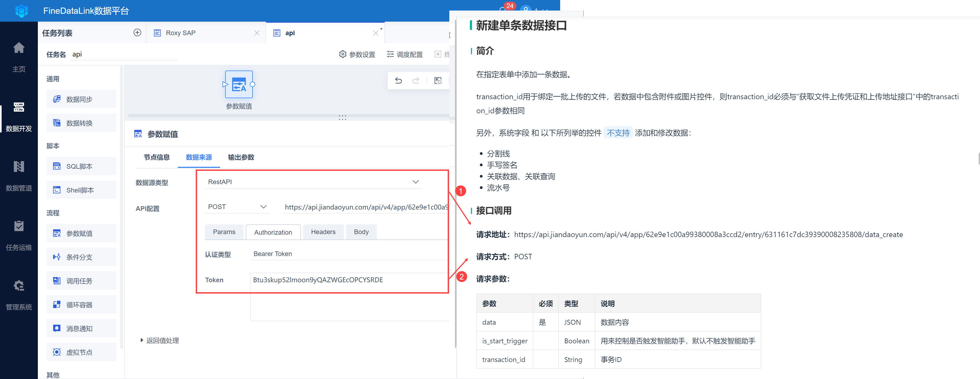This screenshot has width=980, height=379.
Task: Click the 参数赋值 node on canvas
Action: (238, 85)
